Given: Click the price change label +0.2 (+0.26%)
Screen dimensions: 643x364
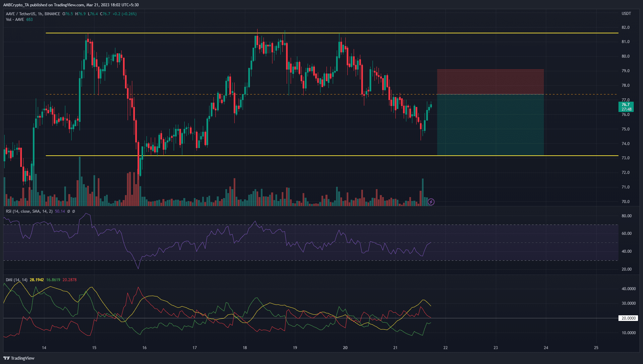Looking at the screenshot, I should (124, 14).
